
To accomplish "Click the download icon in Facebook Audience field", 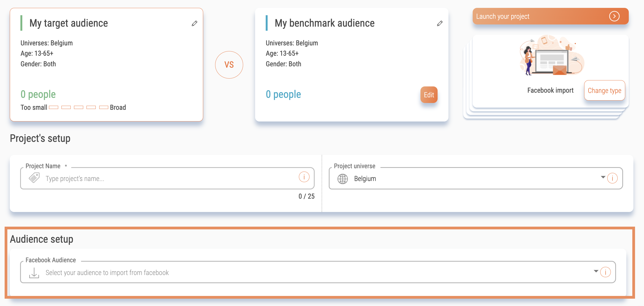I will (x=34, y=273).
